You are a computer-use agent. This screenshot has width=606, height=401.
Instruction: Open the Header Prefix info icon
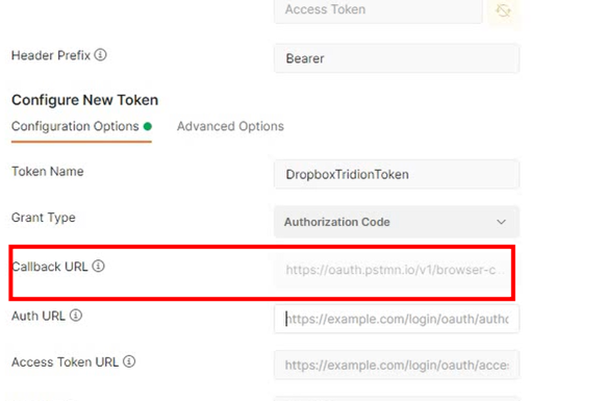pos(100,55)
